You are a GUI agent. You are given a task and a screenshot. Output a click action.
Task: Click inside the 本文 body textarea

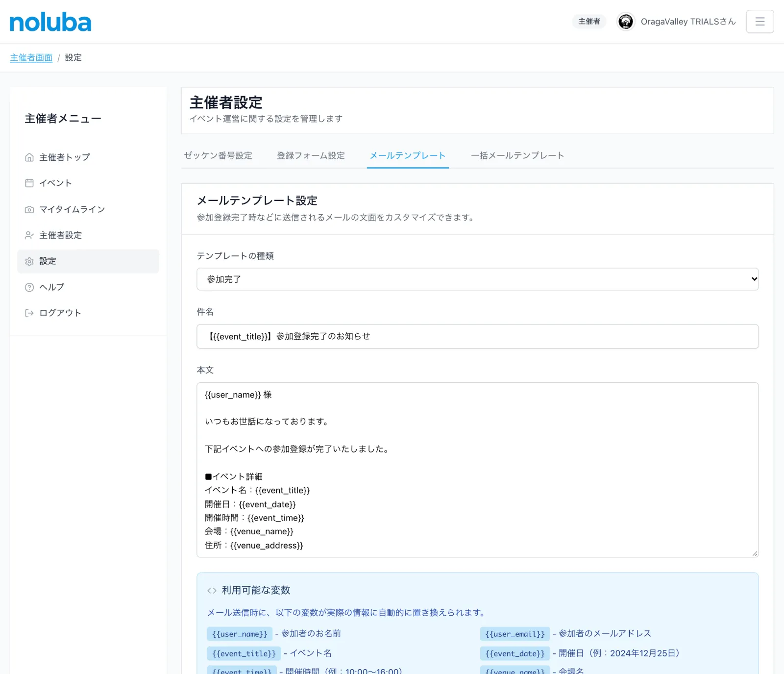pos(478,470)
